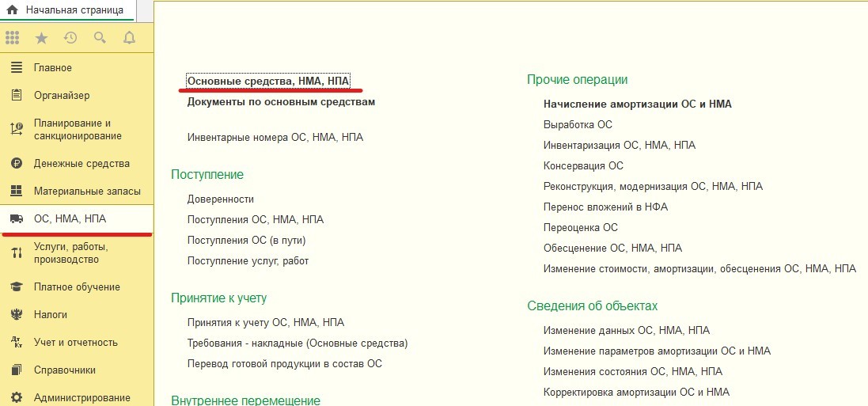Open History clock icon
The height and width of the screenshot is (406, 868).
70,38
